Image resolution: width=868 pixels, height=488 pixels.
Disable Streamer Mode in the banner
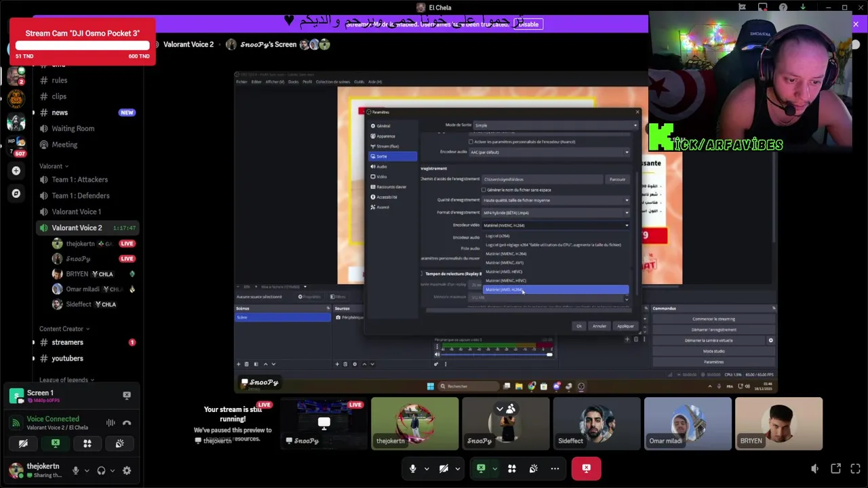pyautogui.click(x=528, y=24)
